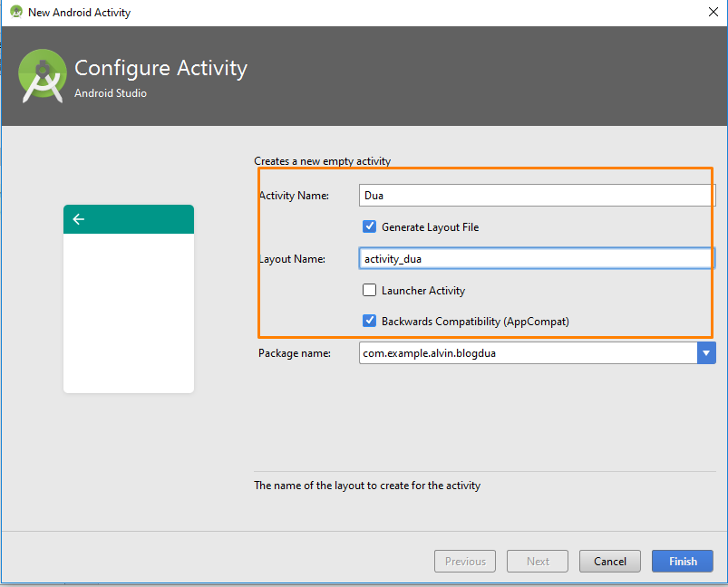Cancel the activity configuration
Screen dimensions: 728x587
[610, 562]
